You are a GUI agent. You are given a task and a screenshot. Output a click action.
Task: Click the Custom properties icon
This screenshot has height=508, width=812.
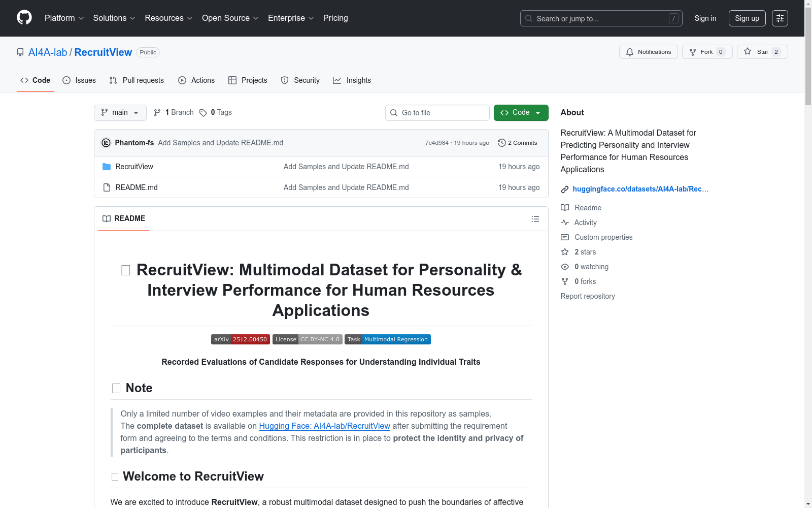565,237
